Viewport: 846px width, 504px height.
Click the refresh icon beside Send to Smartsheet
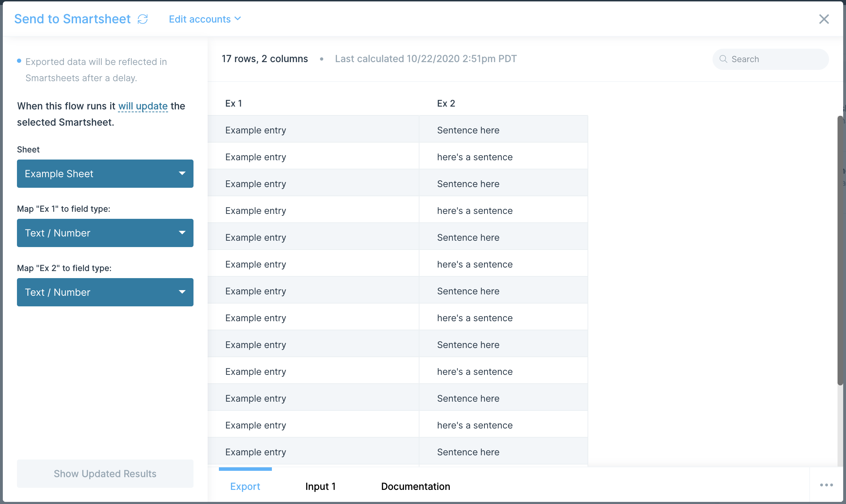point(143,19)
